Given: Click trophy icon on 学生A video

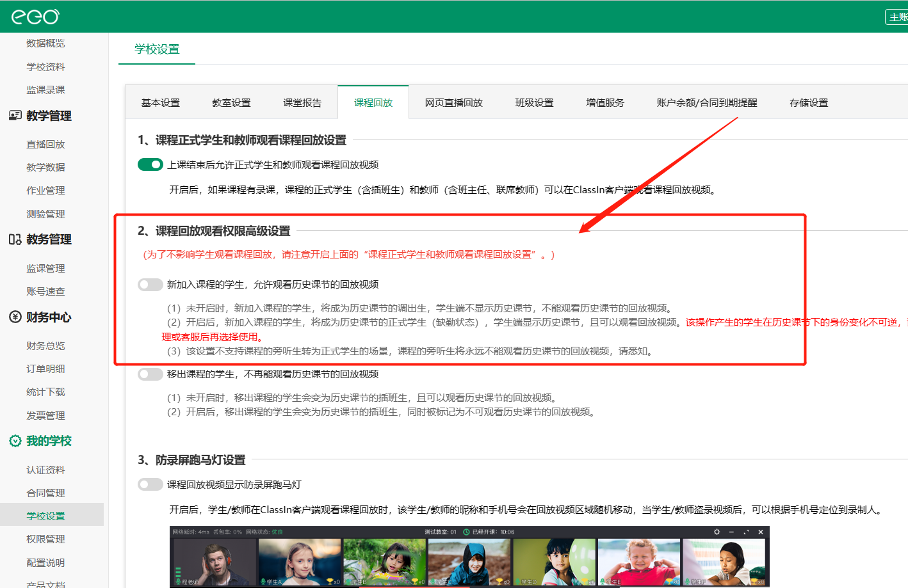Looking at the screenshot, I should (330, 582).
